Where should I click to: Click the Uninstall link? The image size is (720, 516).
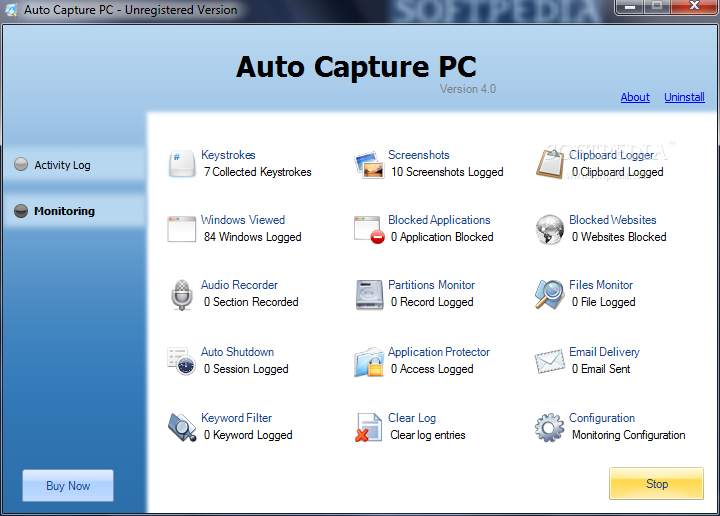coord(684,97)
